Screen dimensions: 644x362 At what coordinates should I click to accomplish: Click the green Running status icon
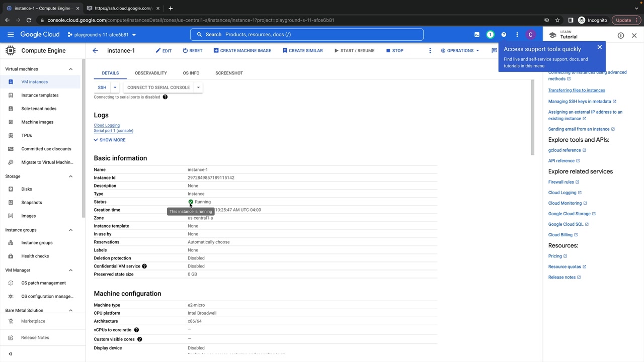tap(191, 202)
